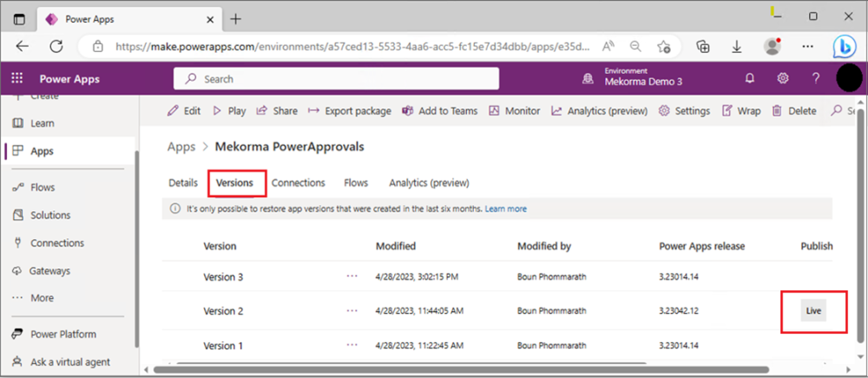868x378 pixels.
Task: Open the Bing sidebar button
Action: click(x=845, y=47)
